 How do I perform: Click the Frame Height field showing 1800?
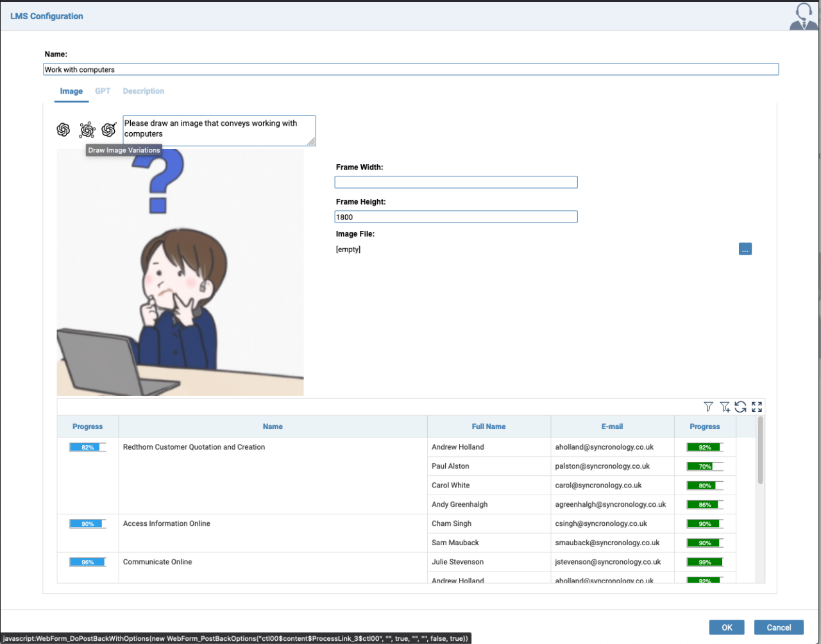tap(456, 217)
